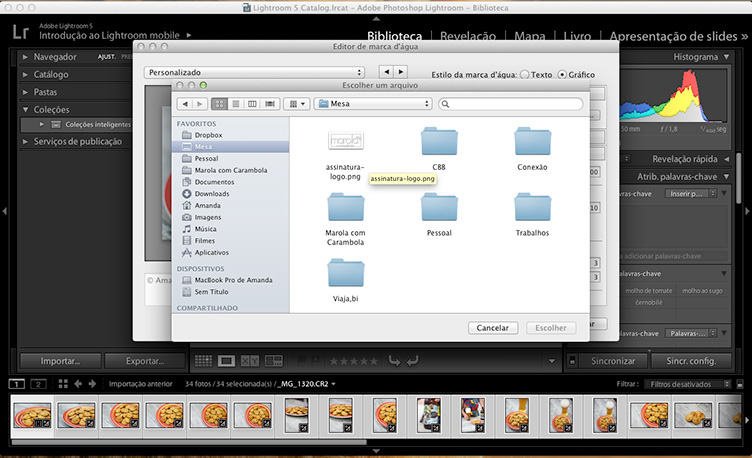Open the Personalizado preset dropdown

[x=254, y=73]
